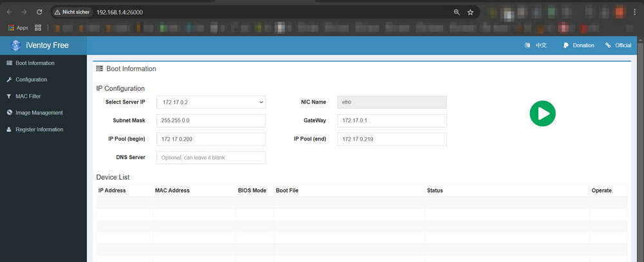This screenshot has height=262, width=644.
Task: Click the IP Pool (begin) field
Action: [x=211, y=139]
